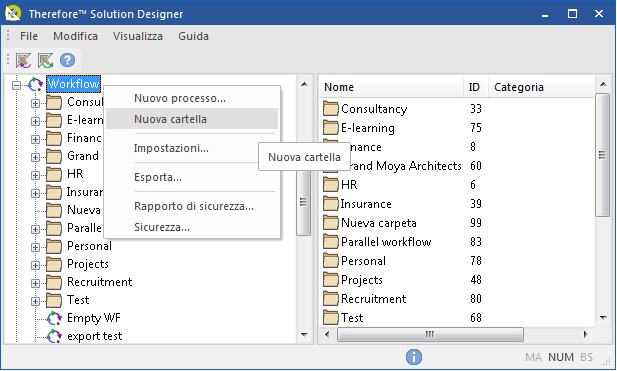617x371 pixels.
Task: Click the NUM indicator in status bar
Action: point(561,357)
